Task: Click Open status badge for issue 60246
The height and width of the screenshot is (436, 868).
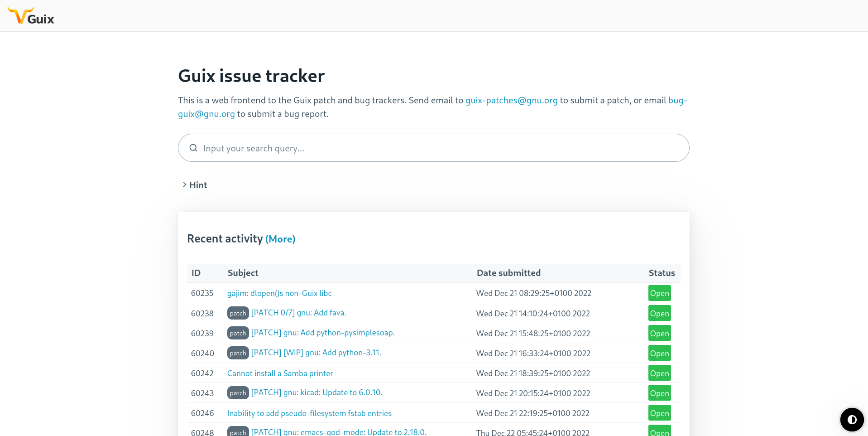Action: pyautogui.click(x=659, y=413)
